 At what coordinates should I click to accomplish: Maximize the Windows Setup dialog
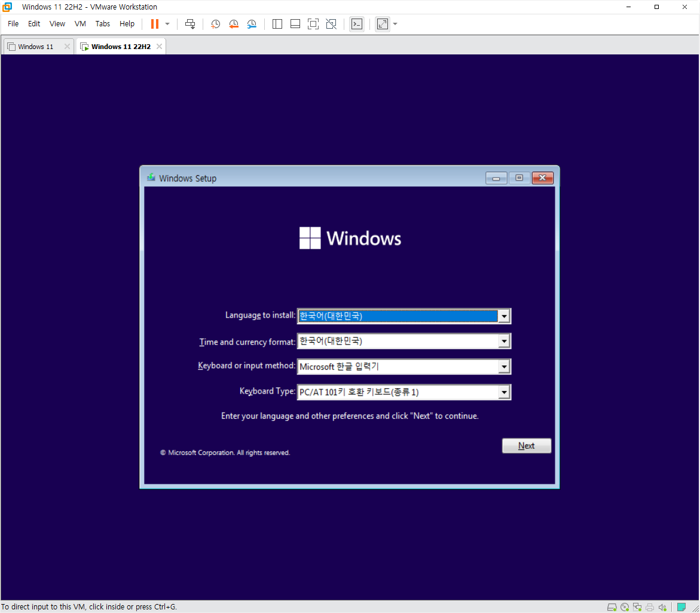(x=519, y=178)
